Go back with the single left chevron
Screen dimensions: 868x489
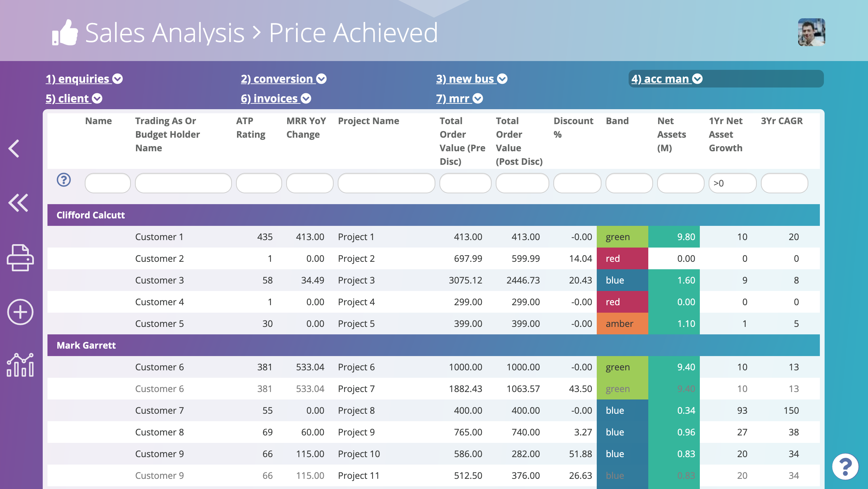[x=14, y=149]
